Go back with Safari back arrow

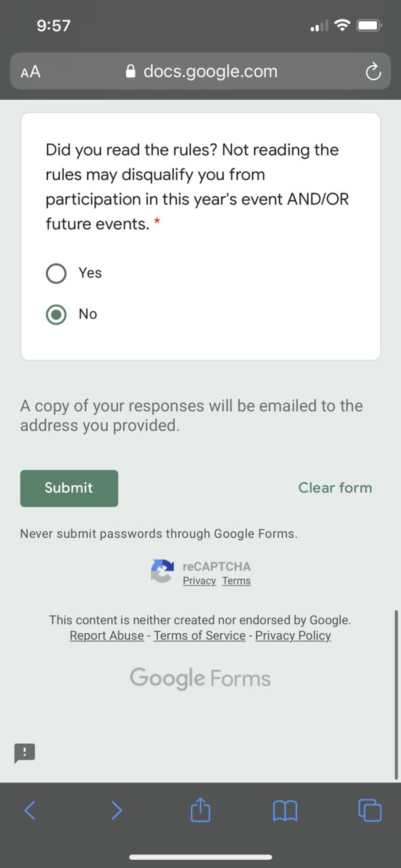[x=30, y=810]
